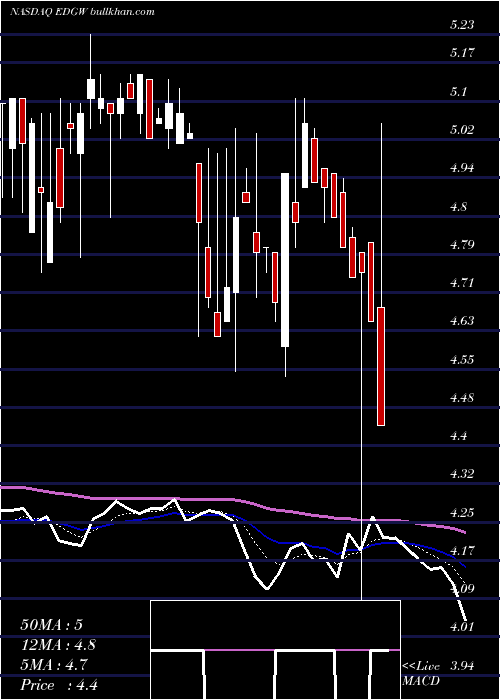
Task: Click the 4.17 price axis label
Action: pyautogui.click(x=462, y=550)
